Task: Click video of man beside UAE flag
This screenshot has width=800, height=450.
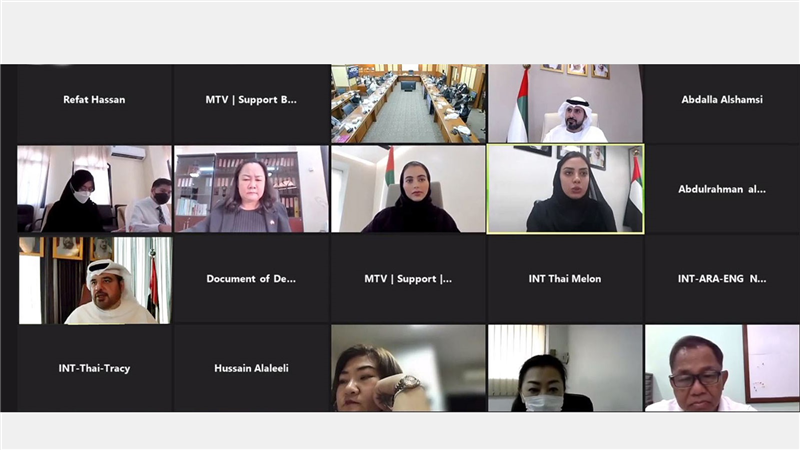Action: [565, 104]
